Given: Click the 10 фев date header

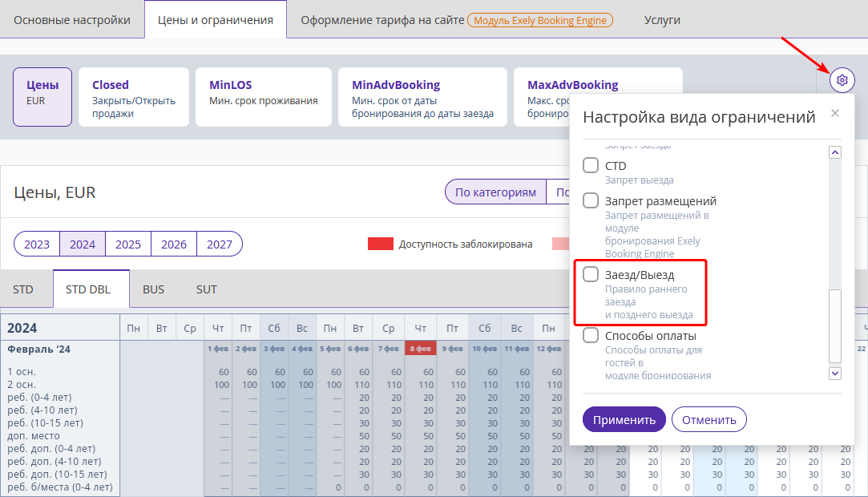Looking at the screenshot, I should (x=484, y=349).
